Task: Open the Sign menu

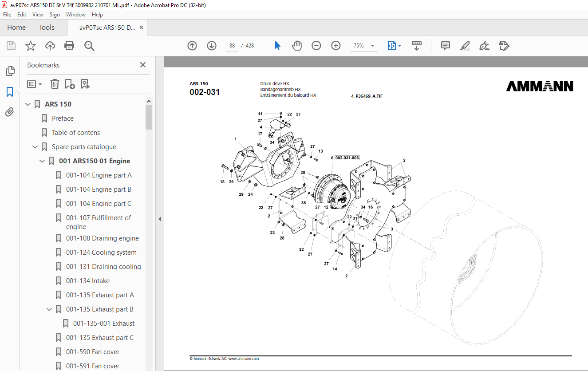Action: click(55, 15)
